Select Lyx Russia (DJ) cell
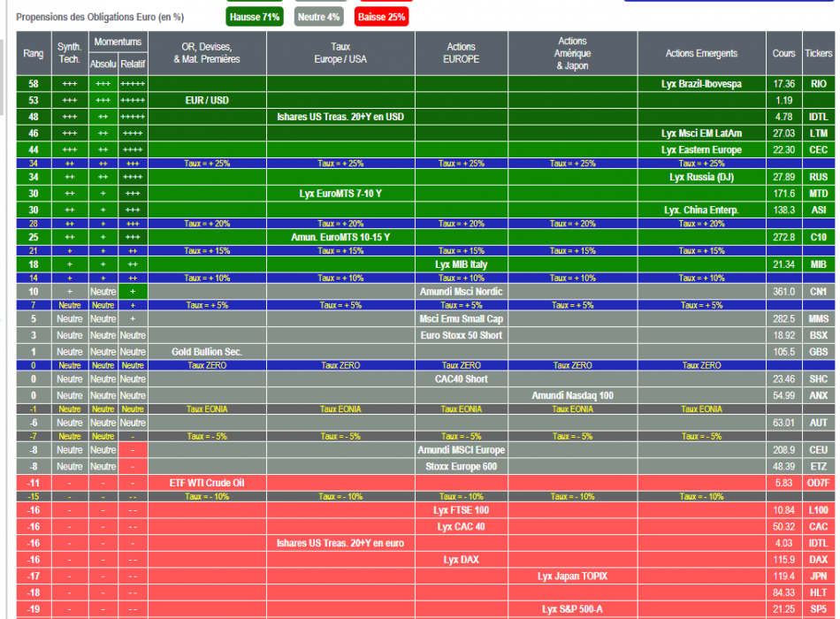 [x=702, y=177]
